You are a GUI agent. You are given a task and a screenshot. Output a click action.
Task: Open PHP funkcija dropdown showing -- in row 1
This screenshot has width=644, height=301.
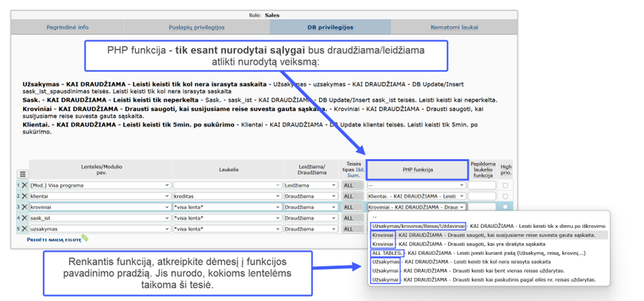[x=417, y=185]
